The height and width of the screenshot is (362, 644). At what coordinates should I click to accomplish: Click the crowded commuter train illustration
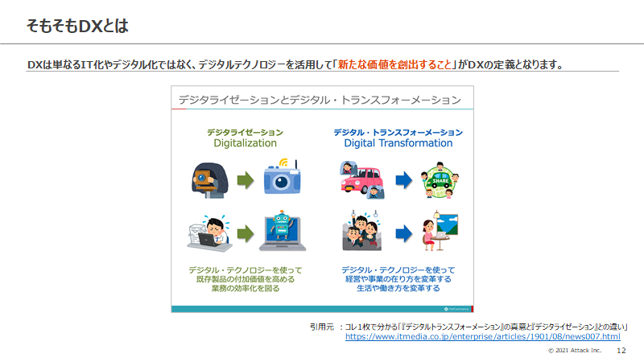pos(361,231)
